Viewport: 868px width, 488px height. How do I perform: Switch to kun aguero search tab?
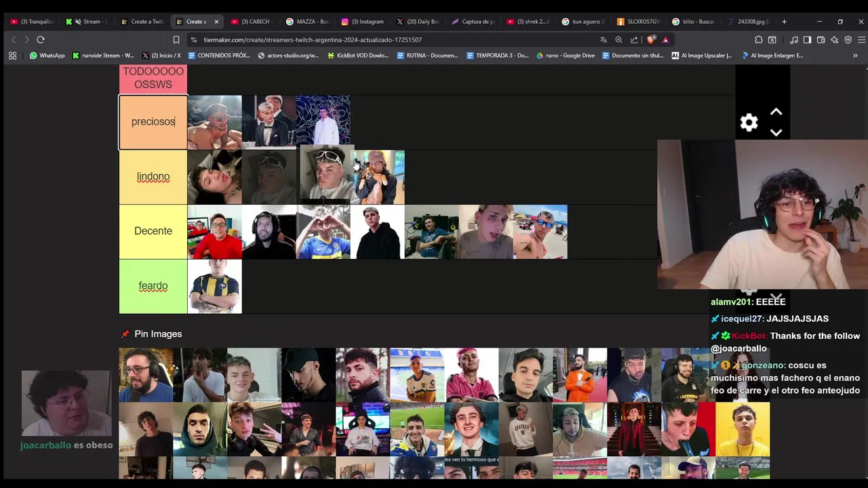[x=583, y=22]
